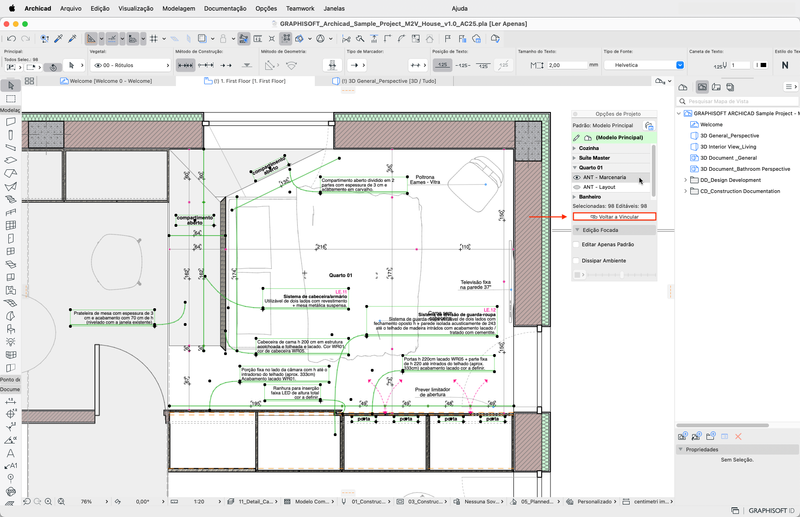Enable the Editar Apenas Padrão checkbox
The image size is (800, 517).
[x=577, y=244]
